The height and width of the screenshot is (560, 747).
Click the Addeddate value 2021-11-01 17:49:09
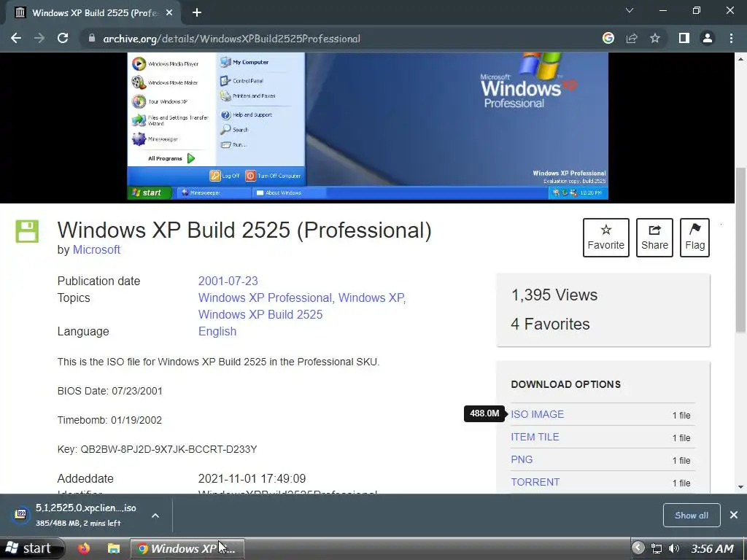click(x=252, y=478)
